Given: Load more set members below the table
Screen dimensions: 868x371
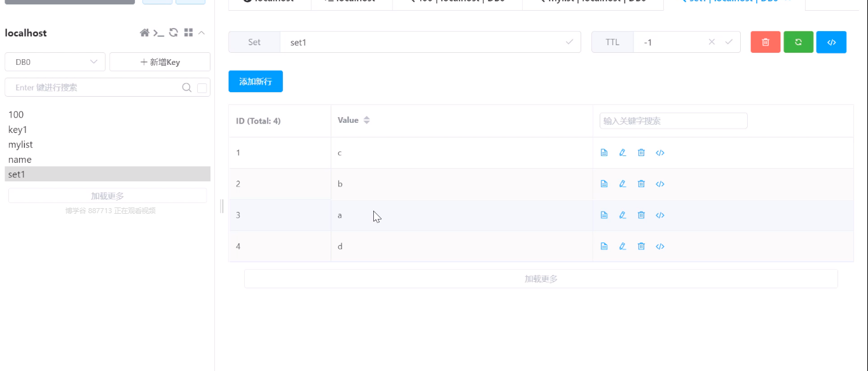Looking at the screenshot, I should 541,279.
